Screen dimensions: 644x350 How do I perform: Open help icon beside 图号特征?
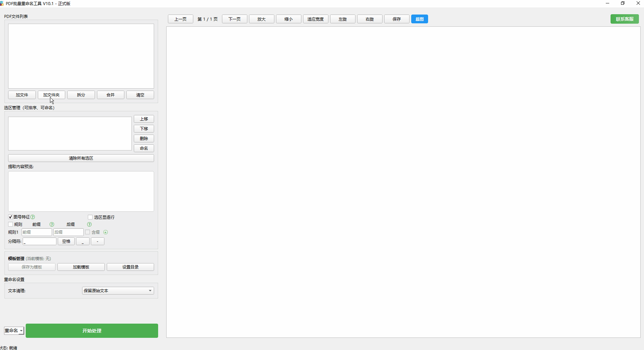(33, 217)
